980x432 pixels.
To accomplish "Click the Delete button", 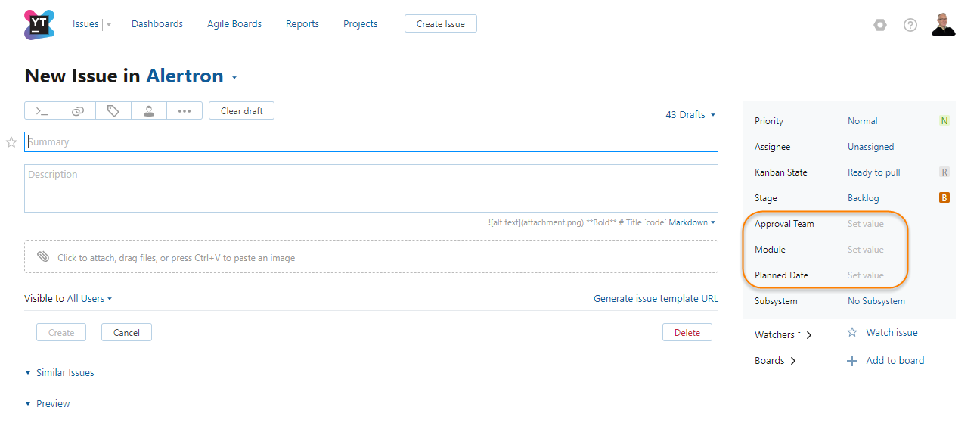I will click(x=687, y=332).
